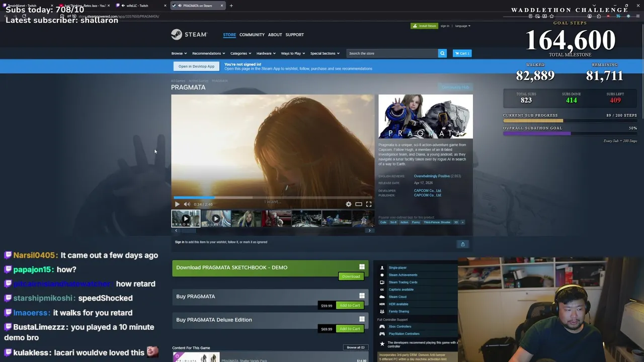This screenshot has height=362, width=644.
Task: Close the PRAGMATA on Steam tab
Action: 221,6
